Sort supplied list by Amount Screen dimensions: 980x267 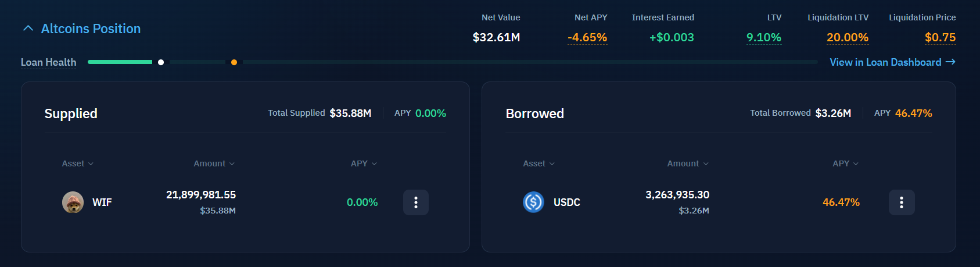(x=214, y=164)
